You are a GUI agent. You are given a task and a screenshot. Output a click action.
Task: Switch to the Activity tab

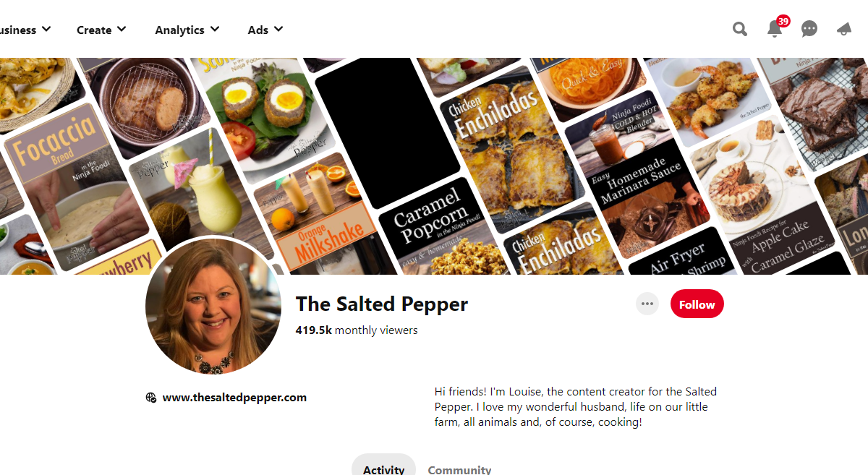tap(383, 466)
